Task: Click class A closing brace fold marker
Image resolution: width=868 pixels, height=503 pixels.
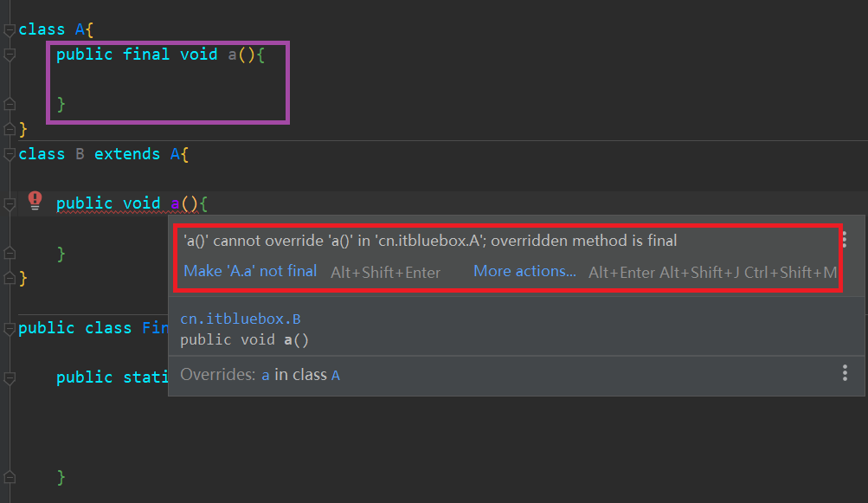Action: pos(10,129)
